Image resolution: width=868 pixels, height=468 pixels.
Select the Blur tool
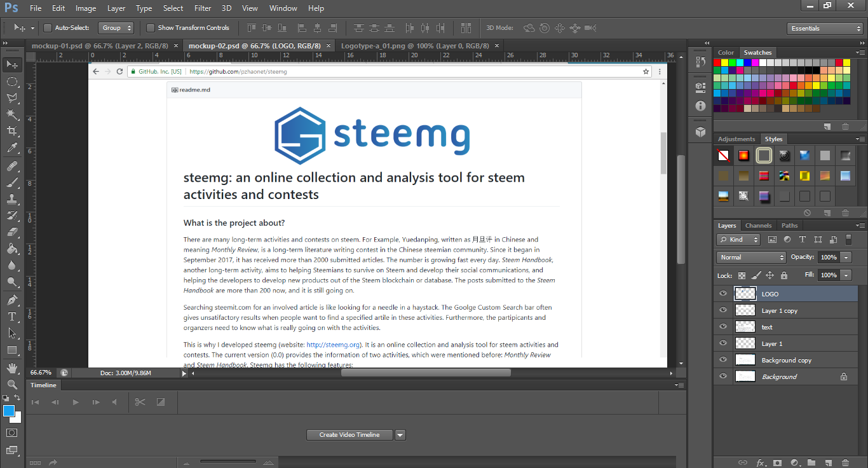(x=12, y=265)
